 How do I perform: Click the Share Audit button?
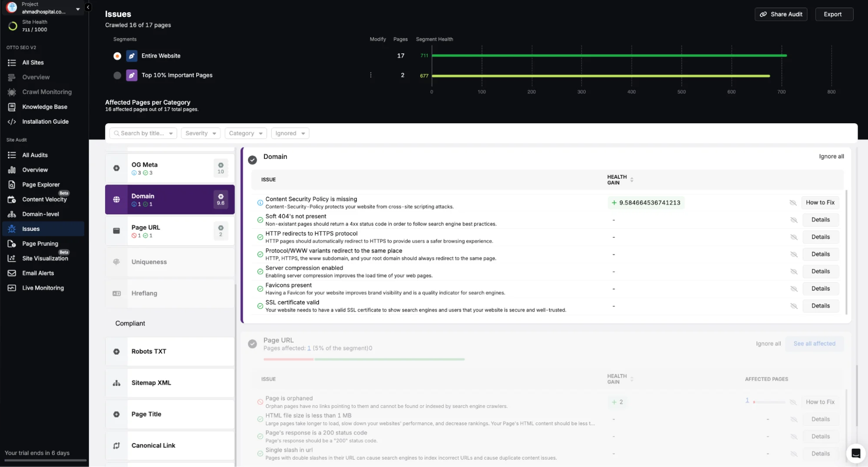(x=781, y=14)
